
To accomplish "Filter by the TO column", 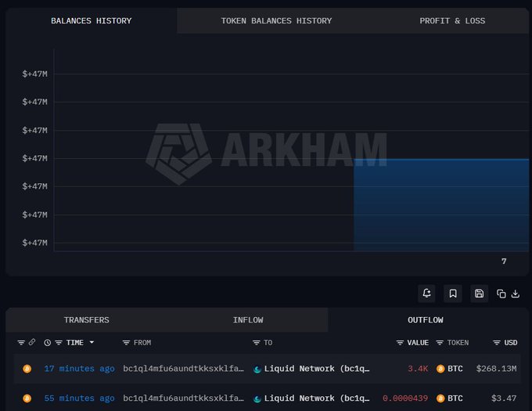I will tap(257, 343).
